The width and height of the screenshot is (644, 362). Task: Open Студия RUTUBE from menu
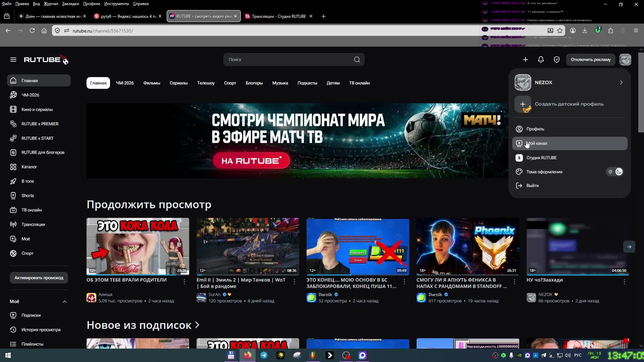(x=570, y=158)
